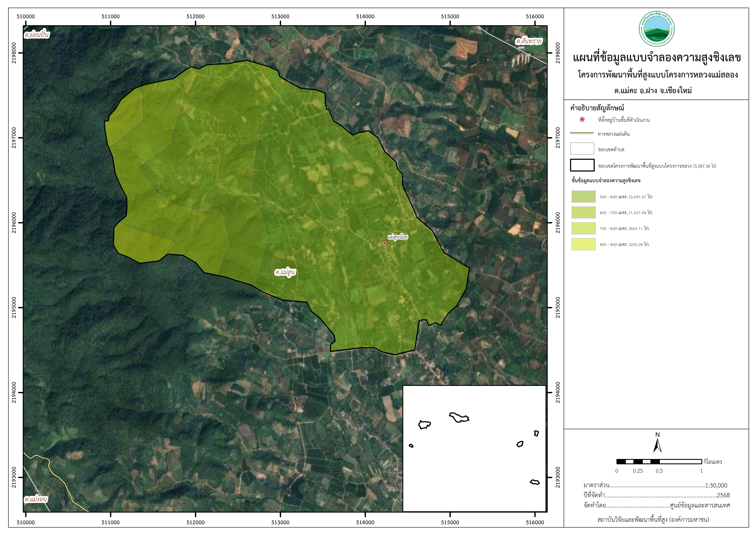Click the producer text 'ศูนย์ข้อมูลและสารสนเทศ'

point(700,505)
